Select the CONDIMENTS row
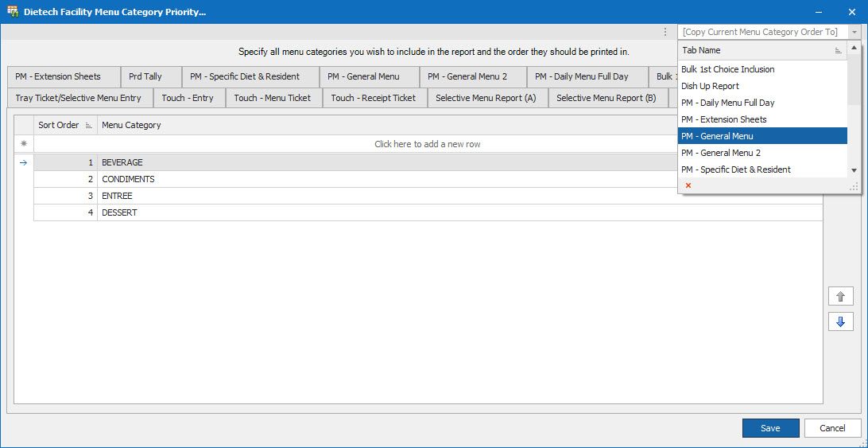Image resolution: width=868 pixels, height=448 pixels. coord(428,180)
